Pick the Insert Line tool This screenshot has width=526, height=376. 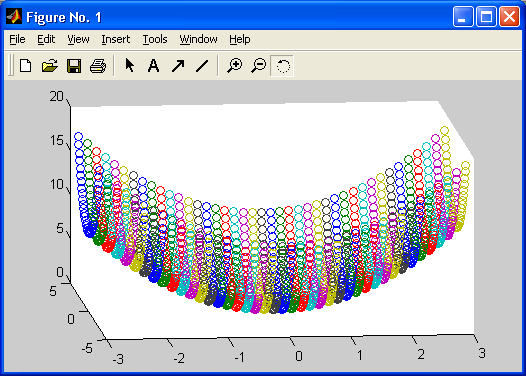202,66
